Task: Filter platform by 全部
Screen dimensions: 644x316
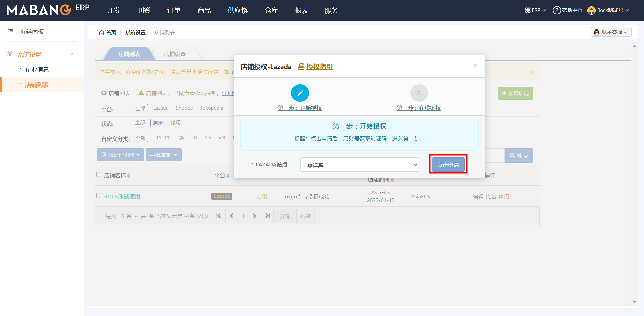Action: coord(140,108)
